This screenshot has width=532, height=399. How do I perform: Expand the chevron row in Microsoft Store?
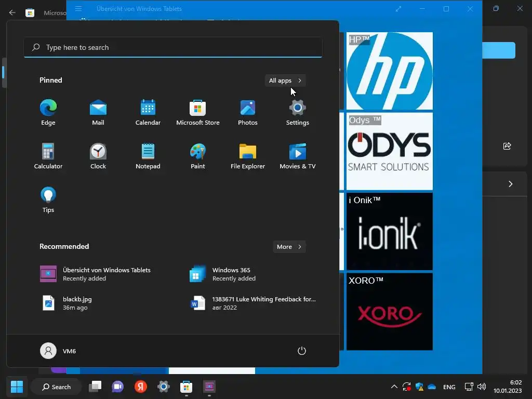click(x=510, y=184)
